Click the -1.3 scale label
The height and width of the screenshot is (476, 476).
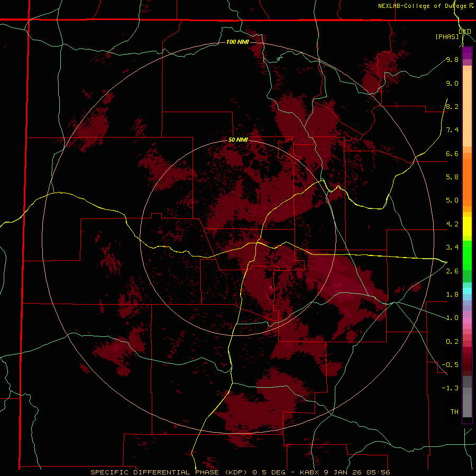coord(450,388)
